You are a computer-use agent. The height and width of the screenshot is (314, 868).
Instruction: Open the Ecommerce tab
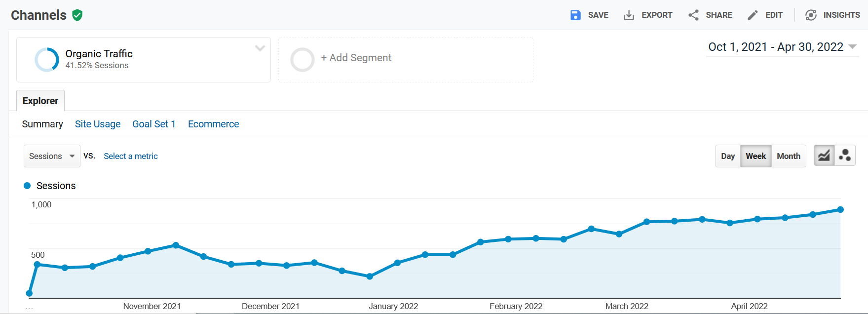click(x=213, y=124)
